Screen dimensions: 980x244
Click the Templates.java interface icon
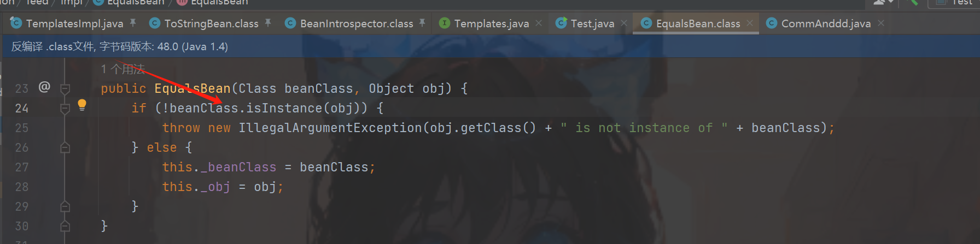[x=445, y=23]
